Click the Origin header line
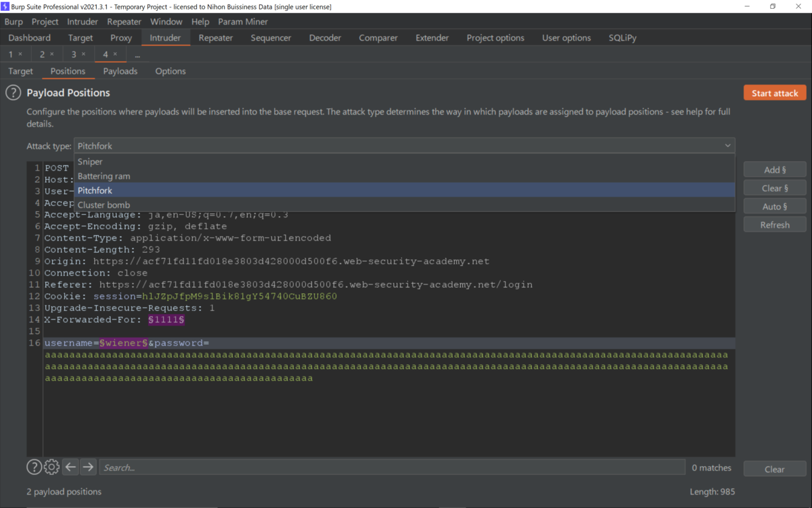 267,261
